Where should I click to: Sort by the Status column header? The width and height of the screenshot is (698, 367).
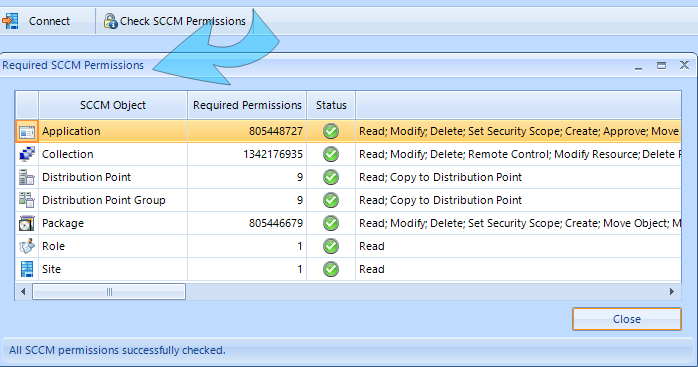click(x=331, y=105)
